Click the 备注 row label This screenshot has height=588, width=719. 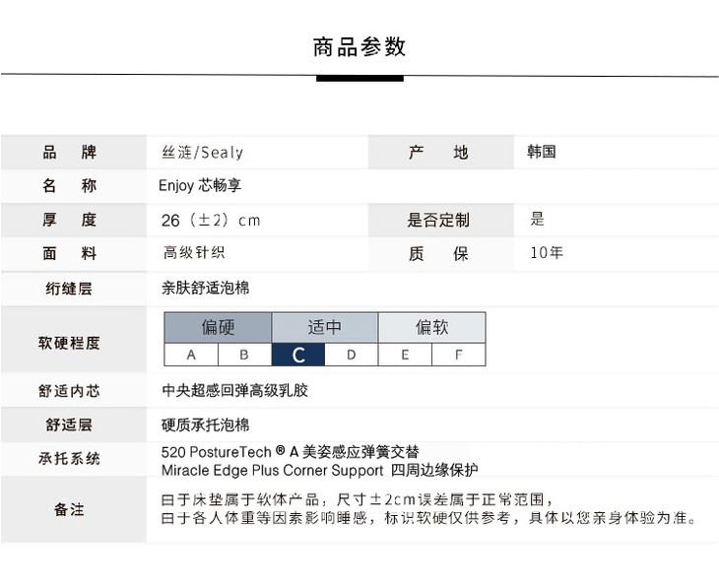click(x=69, y=509)
